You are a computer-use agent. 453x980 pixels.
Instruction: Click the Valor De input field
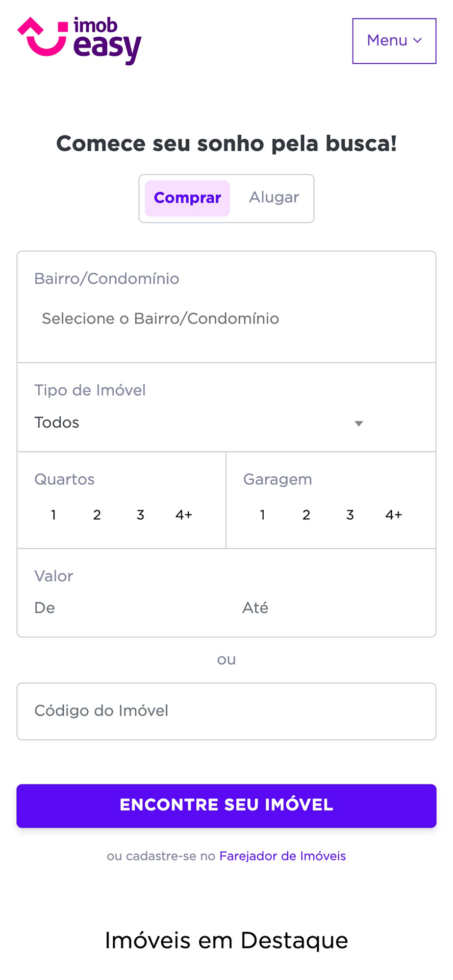[123, 608]
